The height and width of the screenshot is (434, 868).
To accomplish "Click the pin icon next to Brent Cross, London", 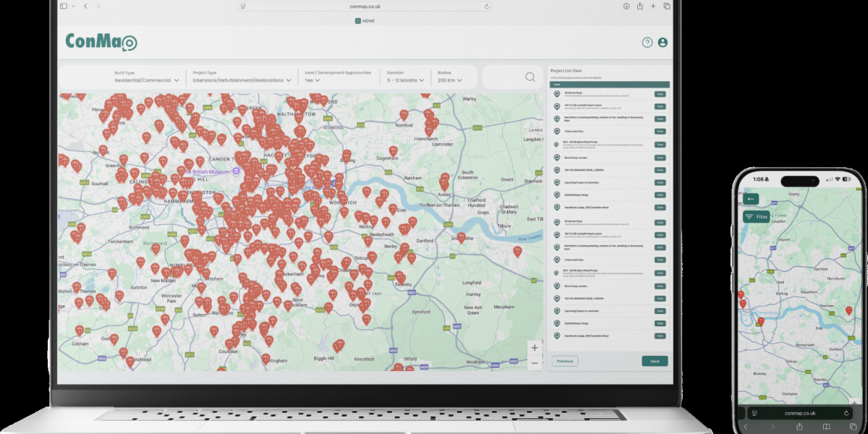I will coord(556,157).
